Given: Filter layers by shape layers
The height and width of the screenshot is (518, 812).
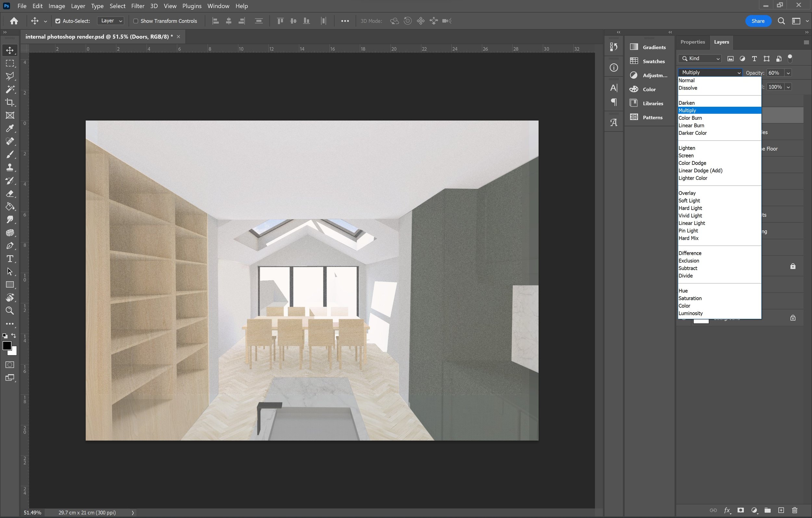Looking at the screenshot, I should 767,59.
